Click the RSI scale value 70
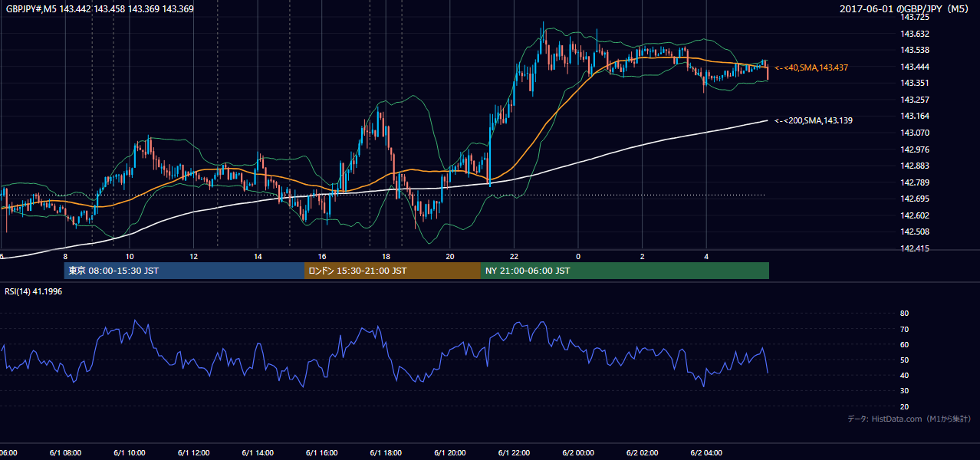This screenshot has width=980, height=460. tap(904, 329)
